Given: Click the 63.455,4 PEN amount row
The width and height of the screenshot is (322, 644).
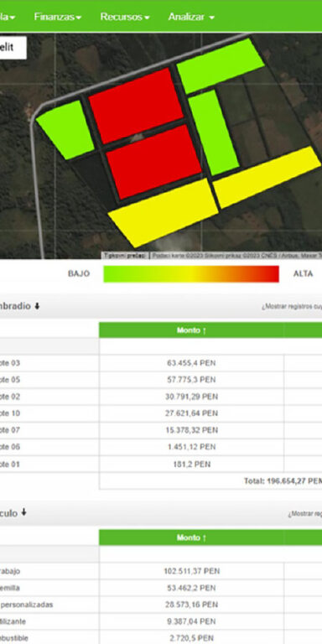Looking at the screenshot, I should (x=191, y=363).
